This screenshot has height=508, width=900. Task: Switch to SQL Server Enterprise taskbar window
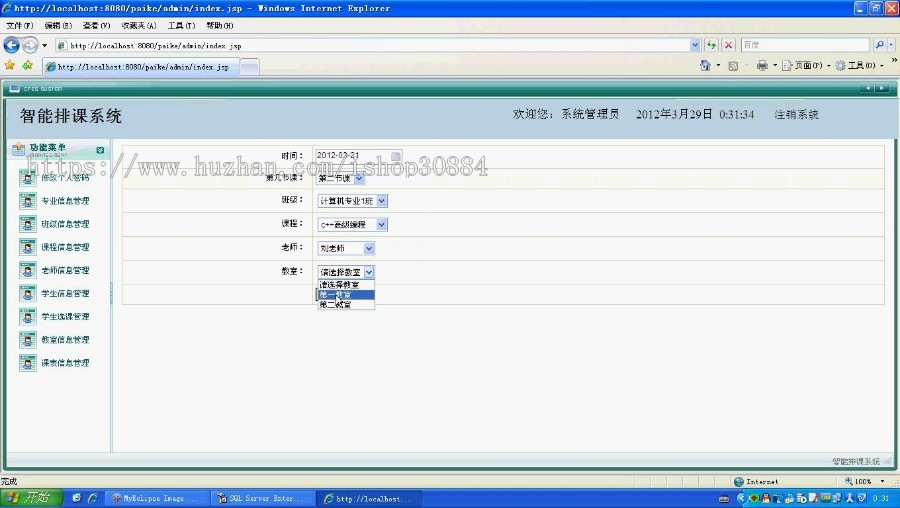point(262,499)
